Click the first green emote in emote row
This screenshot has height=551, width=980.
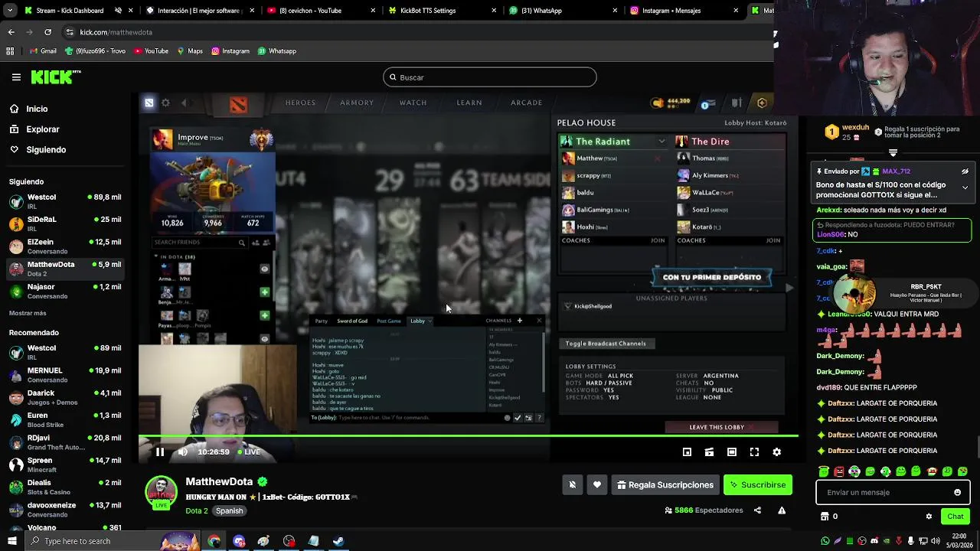click(x=823, y=471)
